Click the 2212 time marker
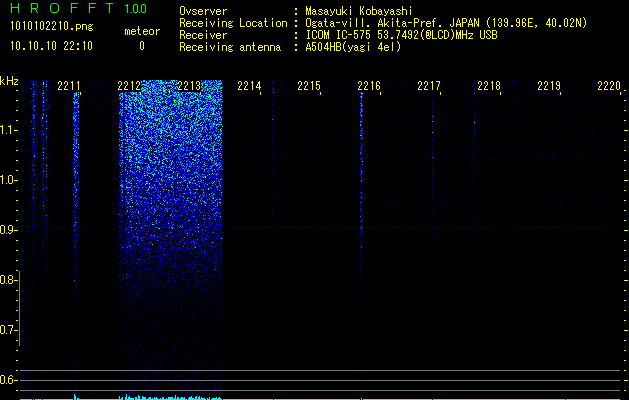Image resolution: width=629 pixels, height=400 pixels. coord(129,86)
